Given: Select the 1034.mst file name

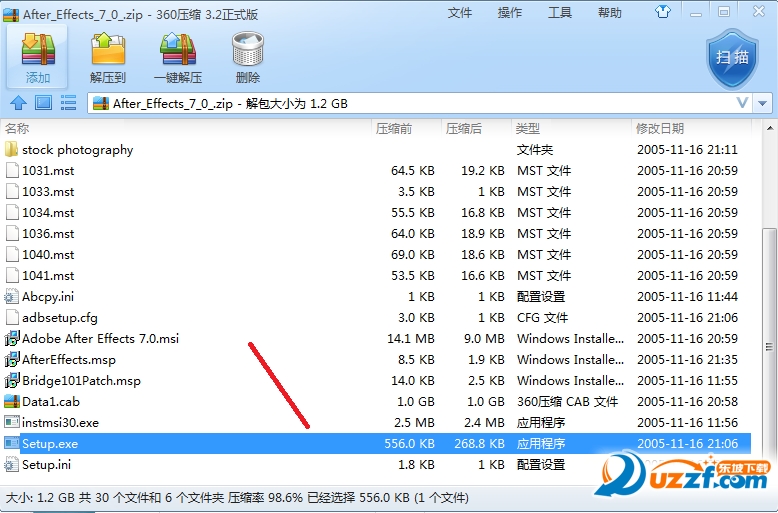Looking at the screenshot, I should click(x=48, y=212).
